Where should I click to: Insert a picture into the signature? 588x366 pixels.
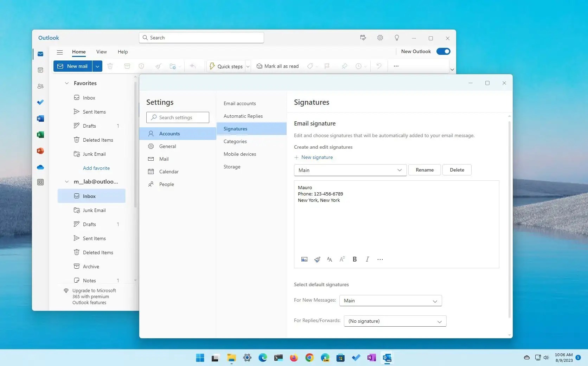pyautogui.click(x=304, y=259)
